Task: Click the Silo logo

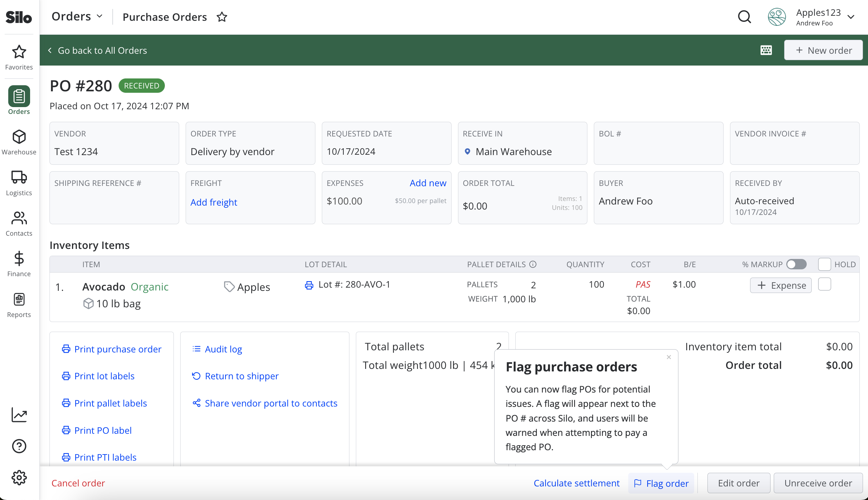Action: click(x=19, y=17)
